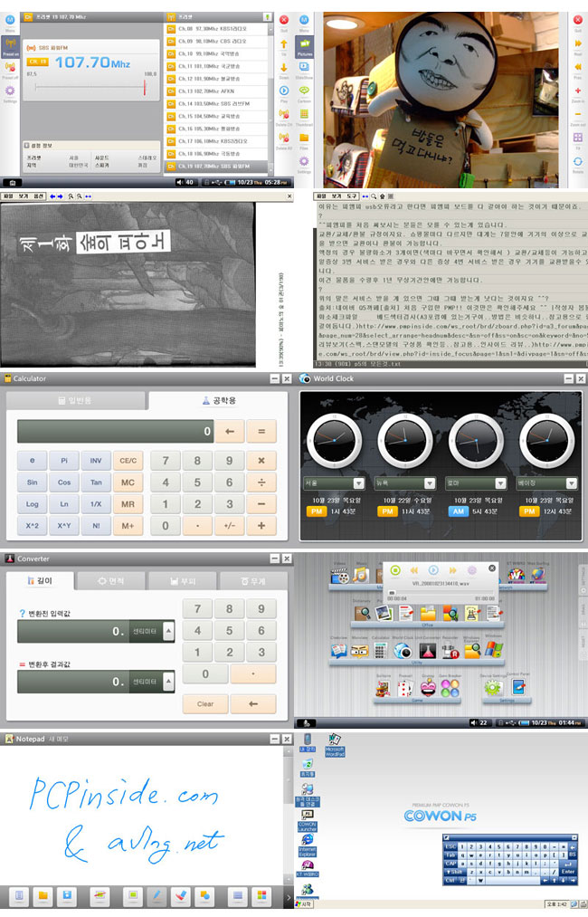Select the Notepad eraser tool
This screenshot has width=588, height=917.
tap(181, 894)
